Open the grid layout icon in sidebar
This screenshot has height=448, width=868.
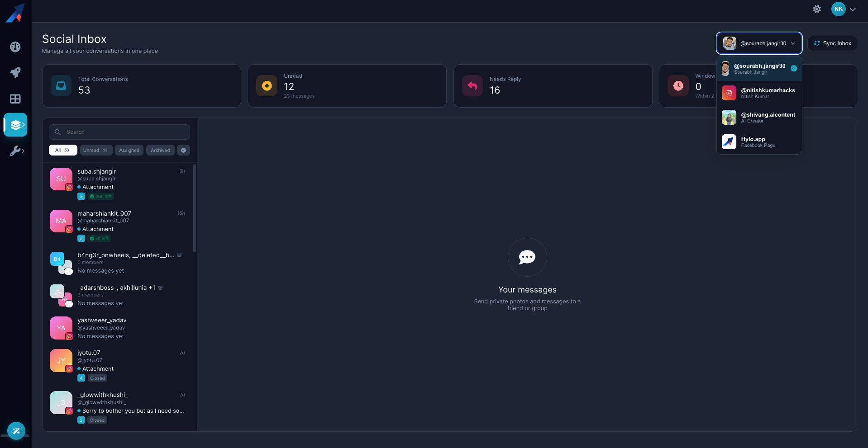[15, 99]
